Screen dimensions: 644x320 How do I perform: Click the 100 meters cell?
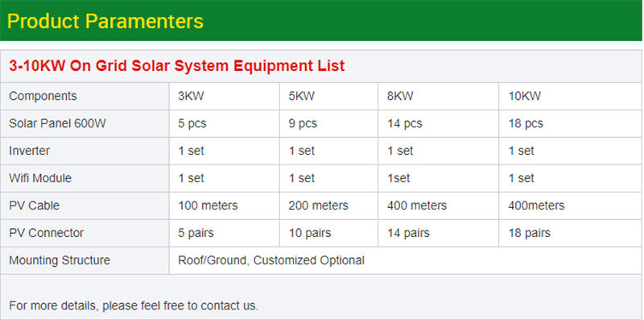click(225, 206)
